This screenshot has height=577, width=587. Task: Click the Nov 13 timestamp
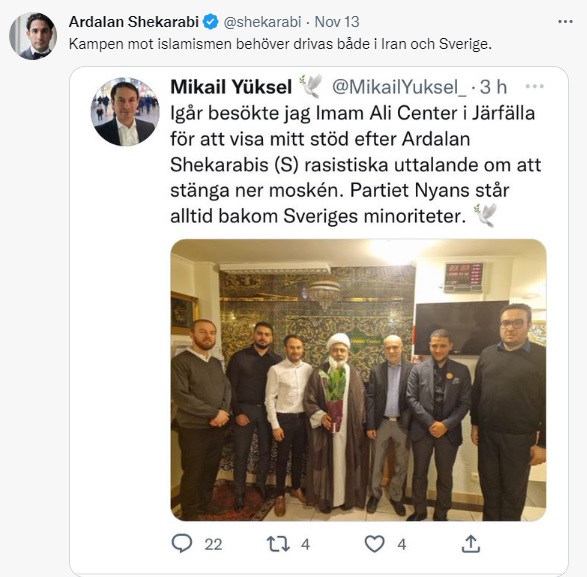coord(337,22)
